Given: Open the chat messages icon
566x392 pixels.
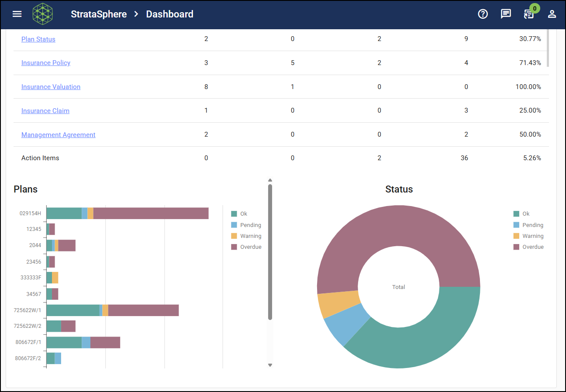Looking at the screenshot, I should pyautogui.click(x=506, y=14).
